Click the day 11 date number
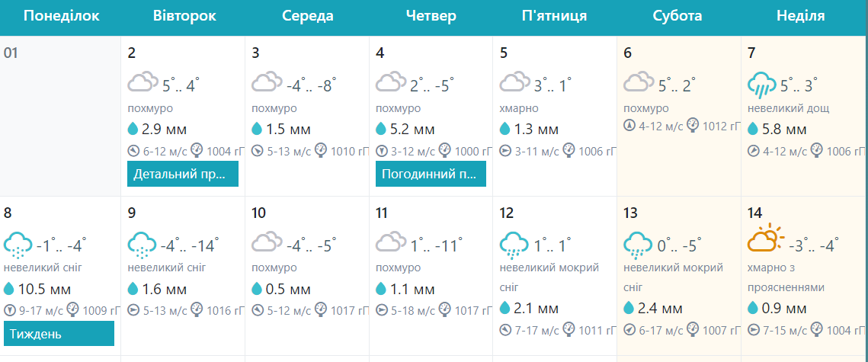868x362 pixels. click(x=383, y=213)
